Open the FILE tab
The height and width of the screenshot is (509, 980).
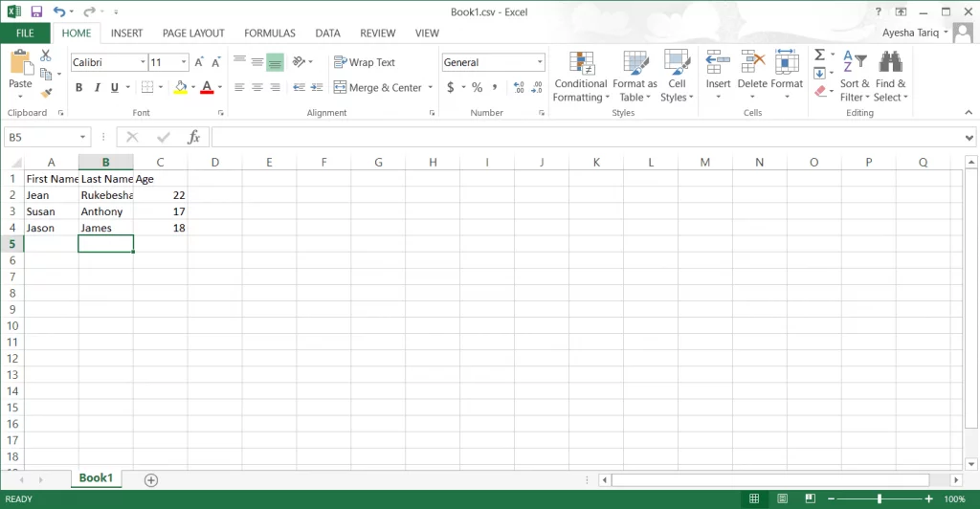pos(25,33)
